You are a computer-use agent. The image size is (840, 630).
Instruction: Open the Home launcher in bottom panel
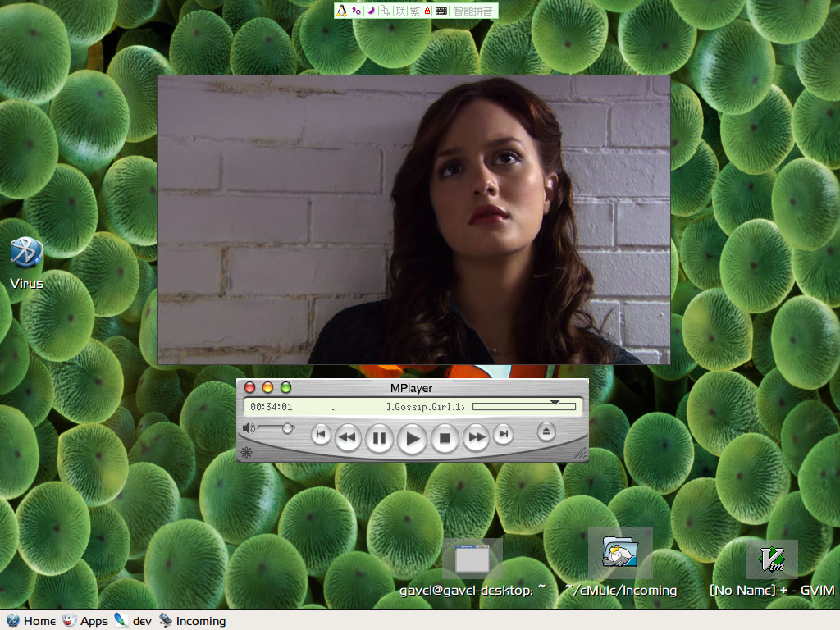pos(31,621)
